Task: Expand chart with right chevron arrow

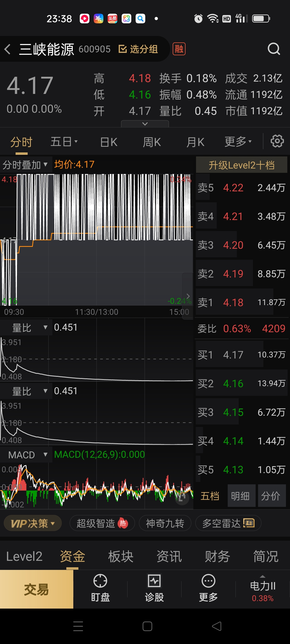Action: coord(188,296)
